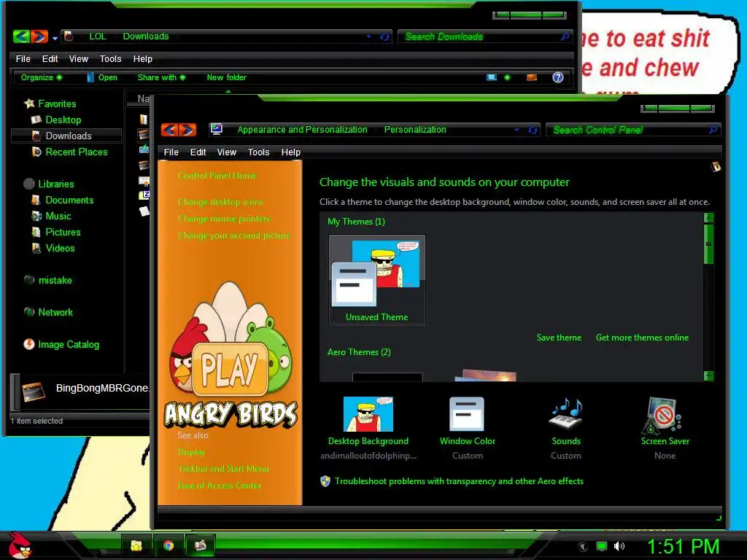
Task: Click Appearance and Personalization breadcrumb
Action: coord(302,130)
